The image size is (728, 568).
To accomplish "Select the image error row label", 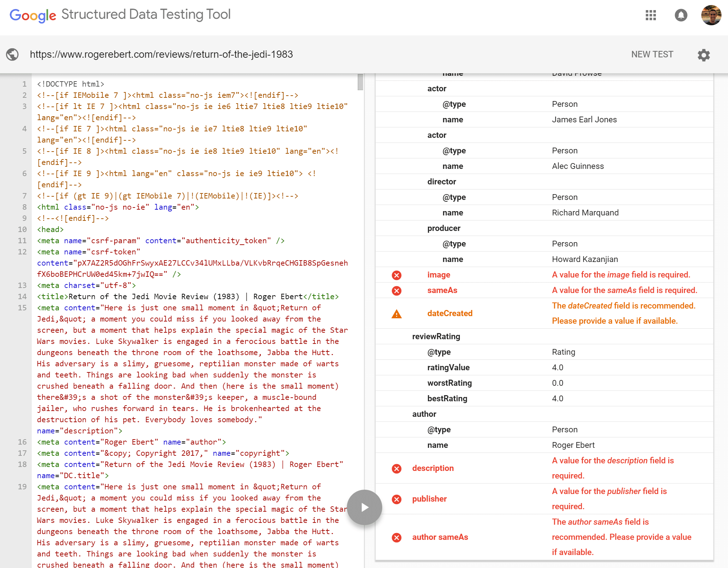I will click(438, 275).
